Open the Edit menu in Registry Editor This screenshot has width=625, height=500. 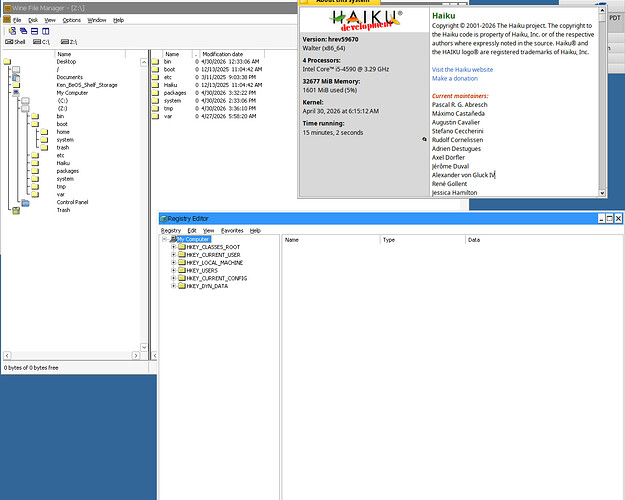click(192, 230)
